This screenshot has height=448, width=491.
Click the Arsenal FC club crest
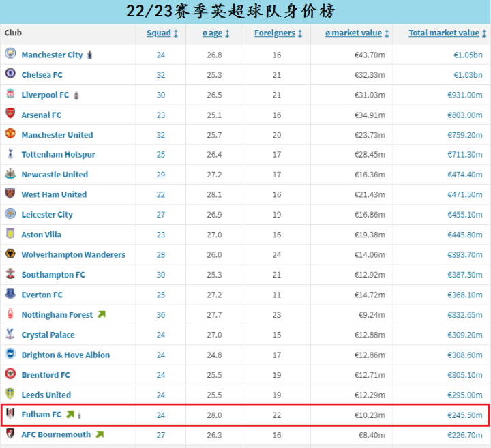click(x=10, y=113)
